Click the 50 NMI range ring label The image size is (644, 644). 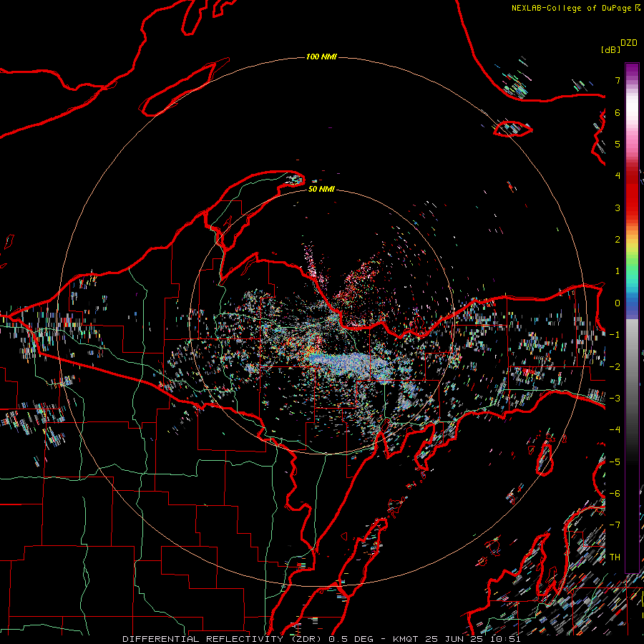pyautogui.click(x=321, y=189)
